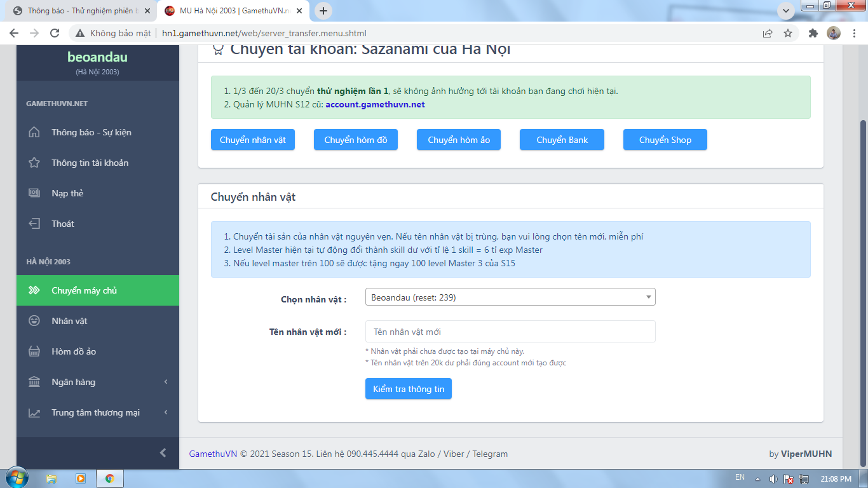868x488 pixels.
Task: Click the chart icon beside Trung tâm thương mại
Action: pyautogui.click(x=34, y=412)
